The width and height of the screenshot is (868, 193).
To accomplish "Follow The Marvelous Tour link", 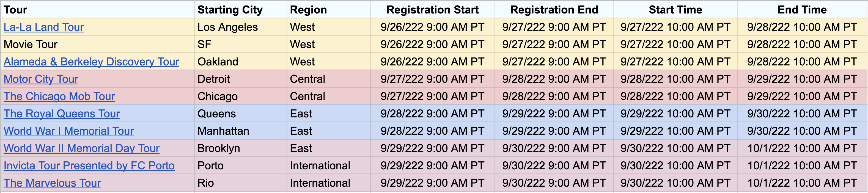I will point(52,183).
